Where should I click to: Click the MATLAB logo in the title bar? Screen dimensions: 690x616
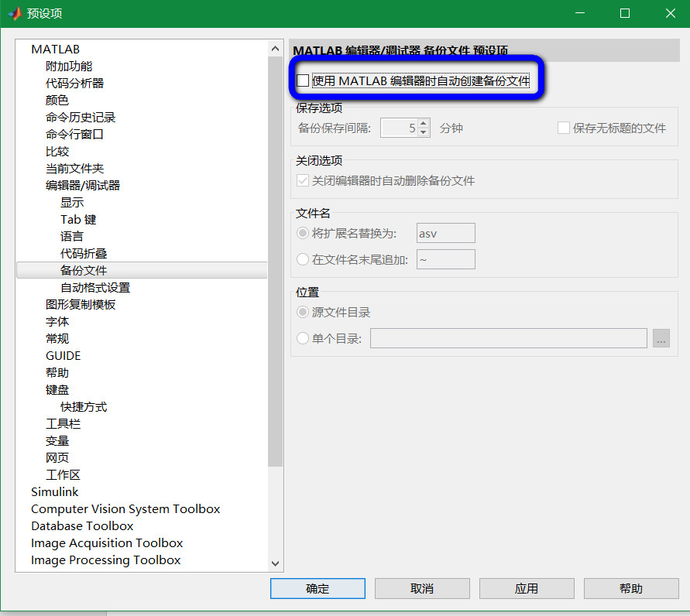(15, 14)
